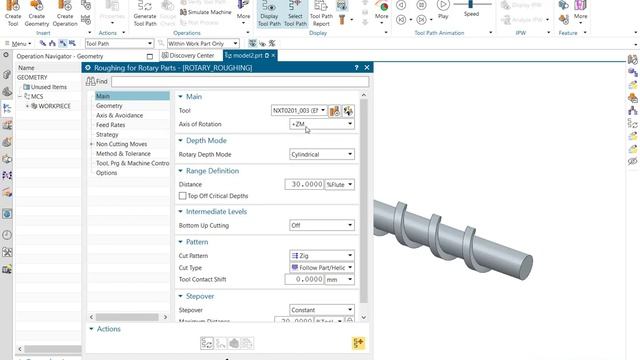Click Edit/Display tool icon beside Tool
640x360 pixels.
[x=348, y=111]
